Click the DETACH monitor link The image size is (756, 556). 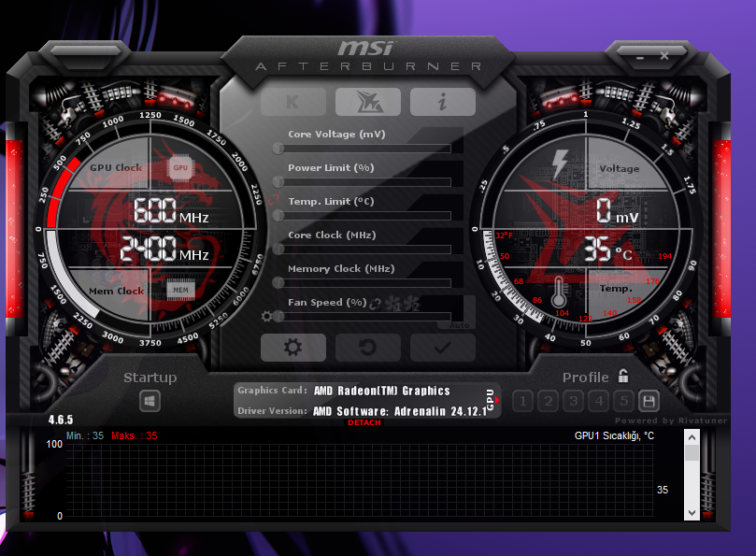[x=364, y=422]
